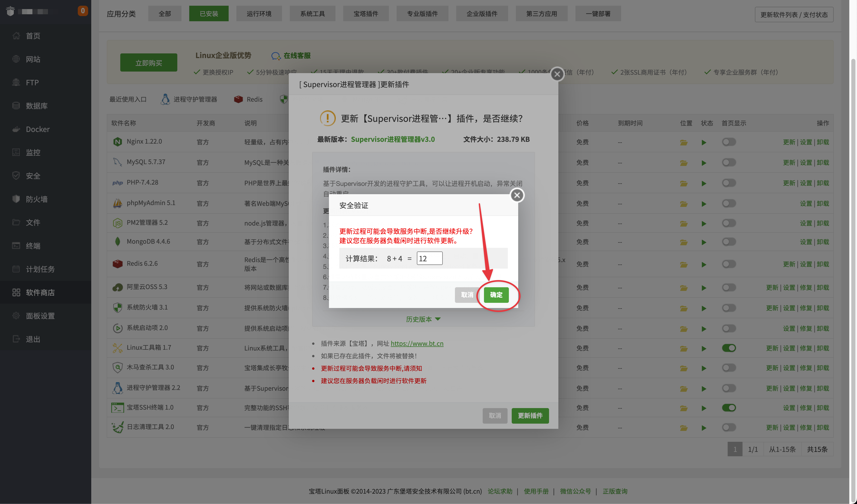This screenshot has width=857, height=504.
Task: Open the 论坛求助 footer link
Action: (500, 491)
